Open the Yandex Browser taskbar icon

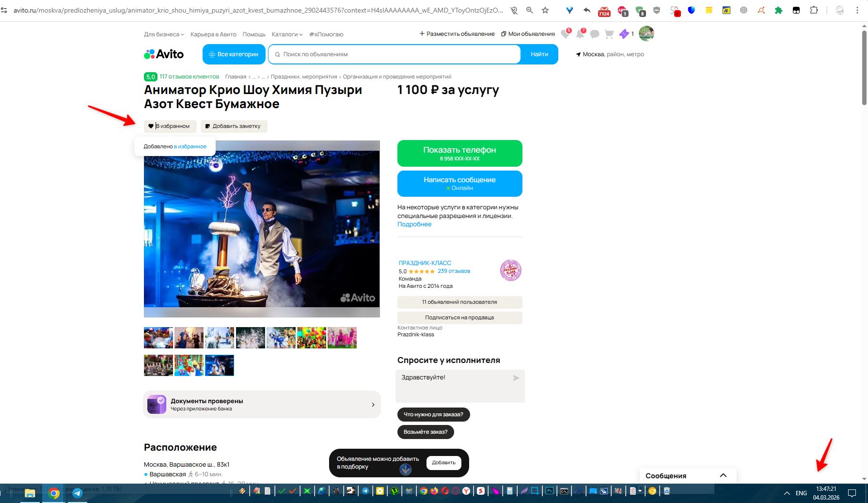tap(466, 491)
